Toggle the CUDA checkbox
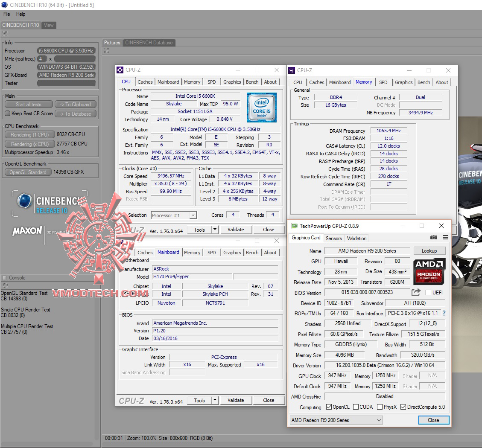The image size is (482, 448). point(356,407)
